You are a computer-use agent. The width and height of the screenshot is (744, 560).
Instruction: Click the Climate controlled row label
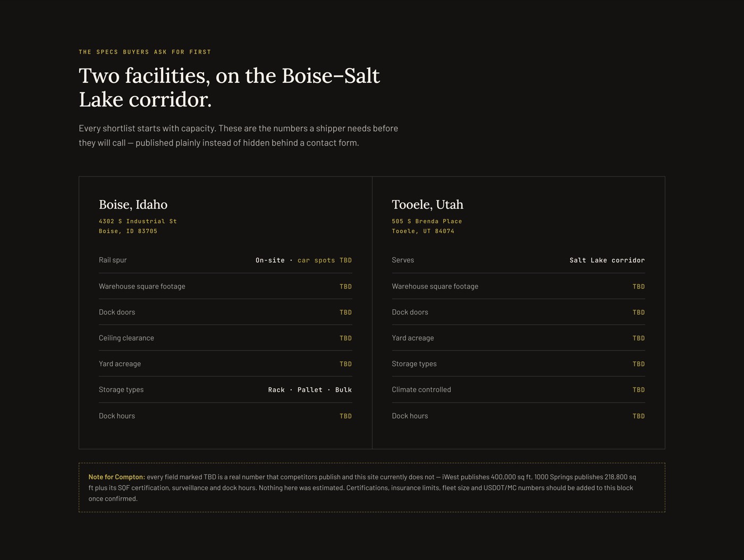(x=421, y=389)
